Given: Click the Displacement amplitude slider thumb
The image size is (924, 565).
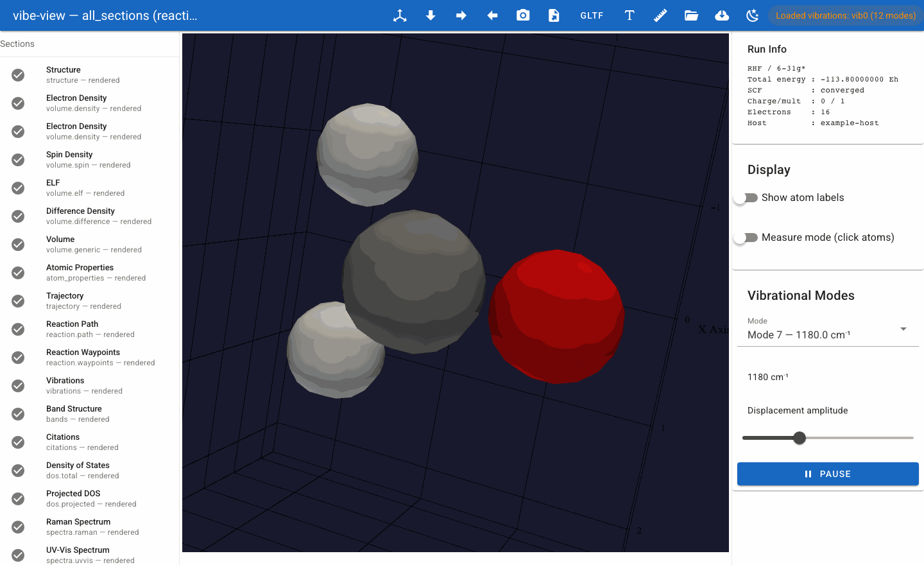Looking at the screenshot, I should point(799,438).
